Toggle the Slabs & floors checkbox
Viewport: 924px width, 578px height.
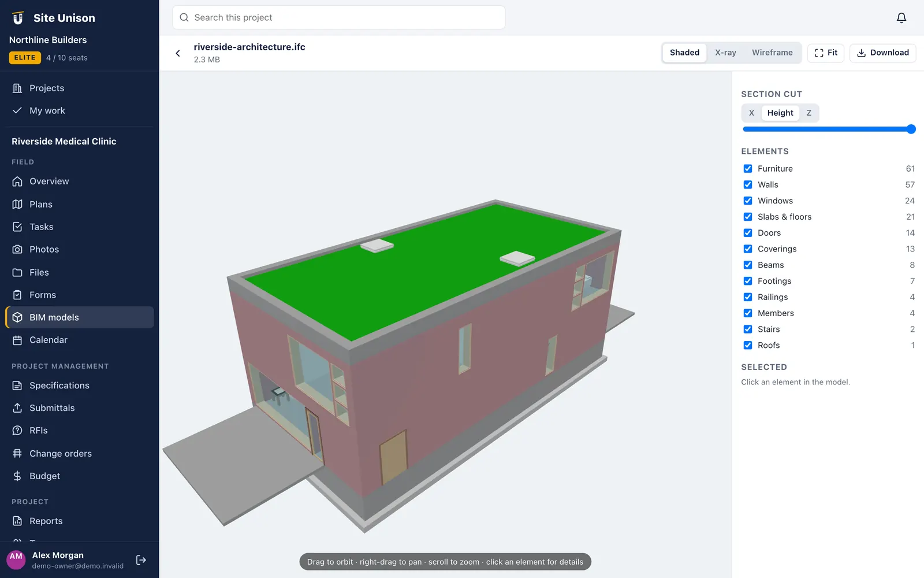[x=748, y=217]
